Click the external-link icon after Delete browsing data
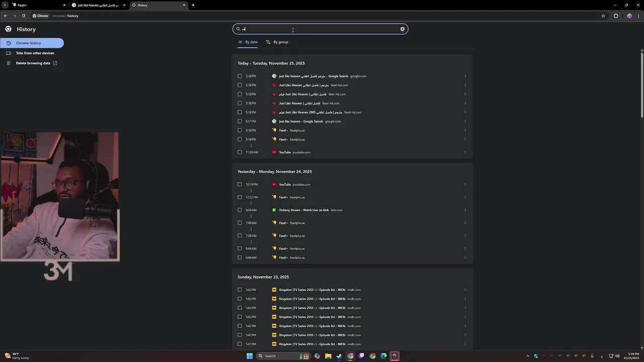This screenshot has width=644, height=362. click(x=55, y=63)
